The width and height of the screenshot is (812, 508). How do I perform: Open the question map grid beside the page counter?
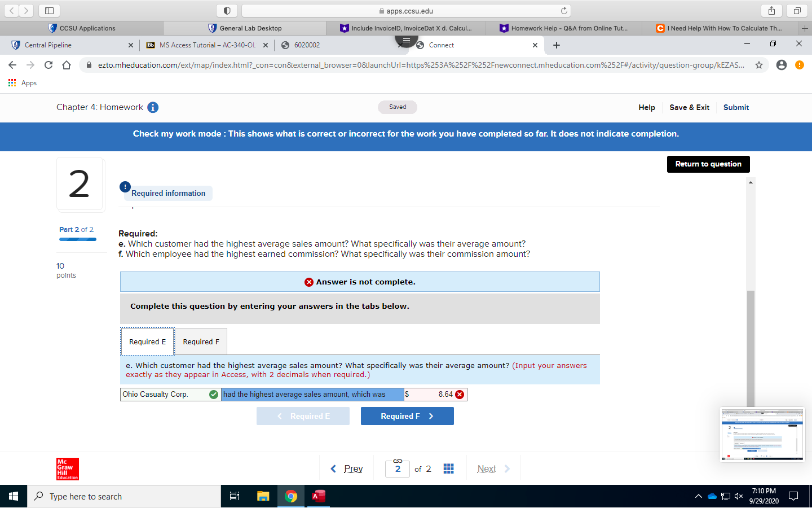tap(448, 468)
